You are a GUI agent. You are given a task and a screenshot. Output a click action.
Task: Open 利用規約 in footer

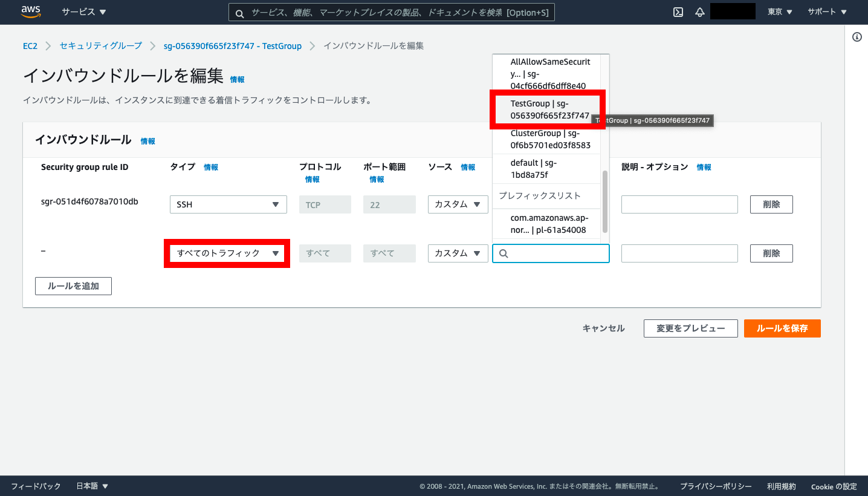pos(782,486)
